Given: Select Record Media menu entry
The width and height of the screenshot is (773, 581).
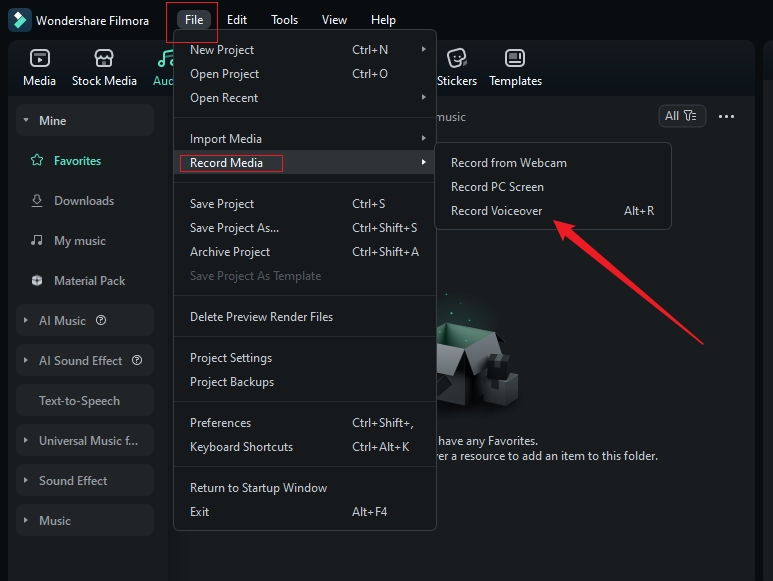Looking at the screenshot, I should pos(305,162).
